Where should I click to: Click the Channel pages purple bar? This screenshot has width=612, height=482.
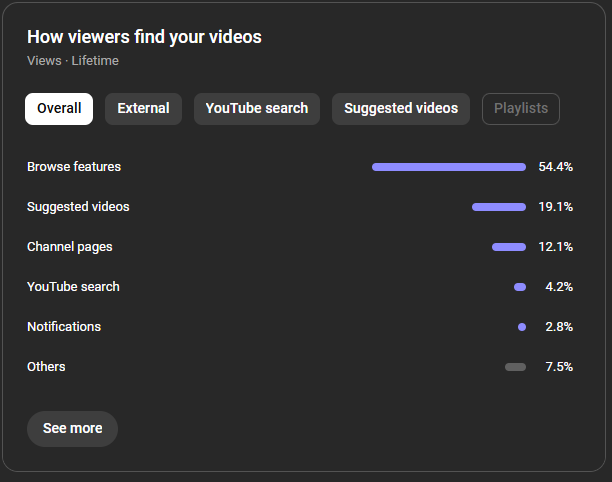coord(509,247)
